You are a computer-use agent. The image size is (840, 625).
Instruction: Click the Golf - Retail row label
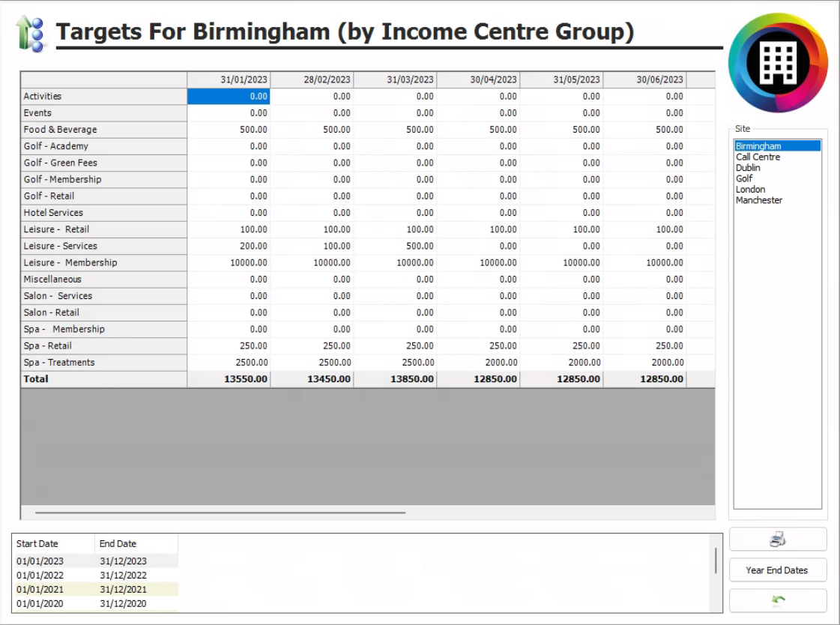pyautogui.click(x=104, y=196)
